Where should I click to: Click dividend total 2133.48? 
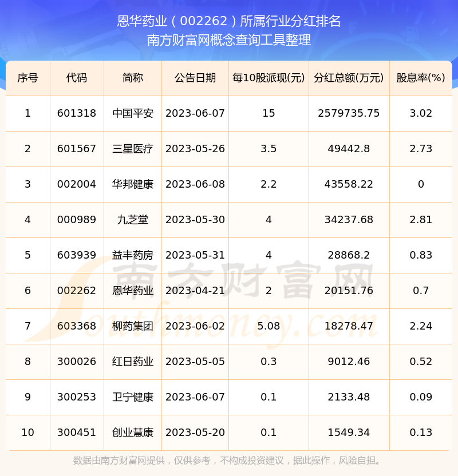point(349,398)
